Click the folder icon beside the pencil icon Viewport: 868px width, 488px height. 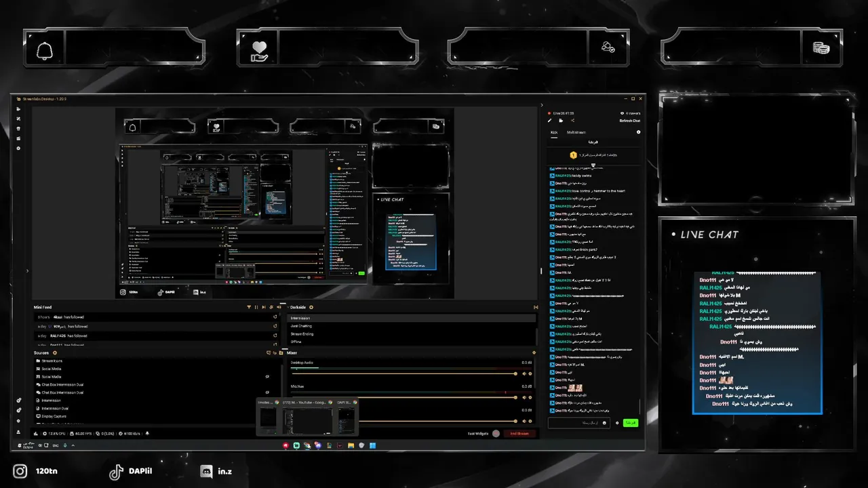(x=561, y=121)
